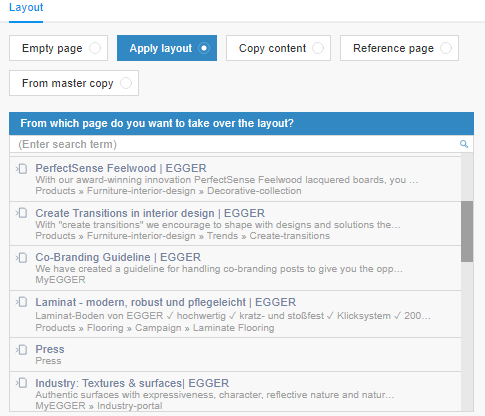Open the Layout tab

[x=26, y=7]
